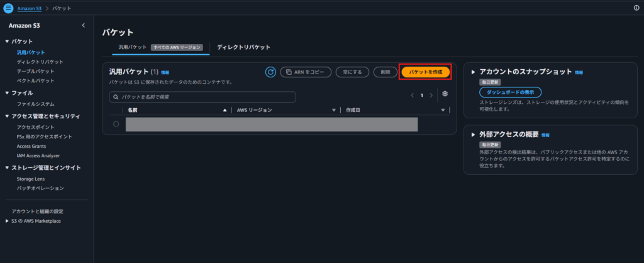644x263 pixels.
Task: Focus the bucket name search field
Action: pos(203,97)
